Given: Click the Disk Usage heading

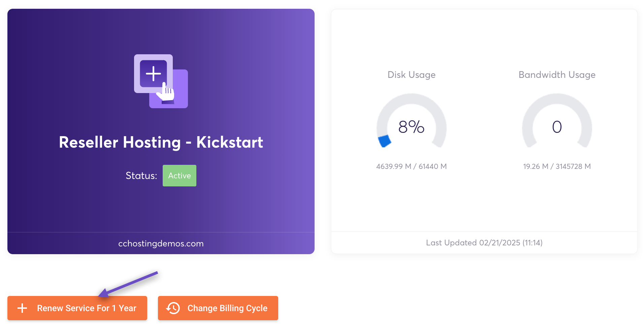Looking at the screenshot, I should pos(411,75).
